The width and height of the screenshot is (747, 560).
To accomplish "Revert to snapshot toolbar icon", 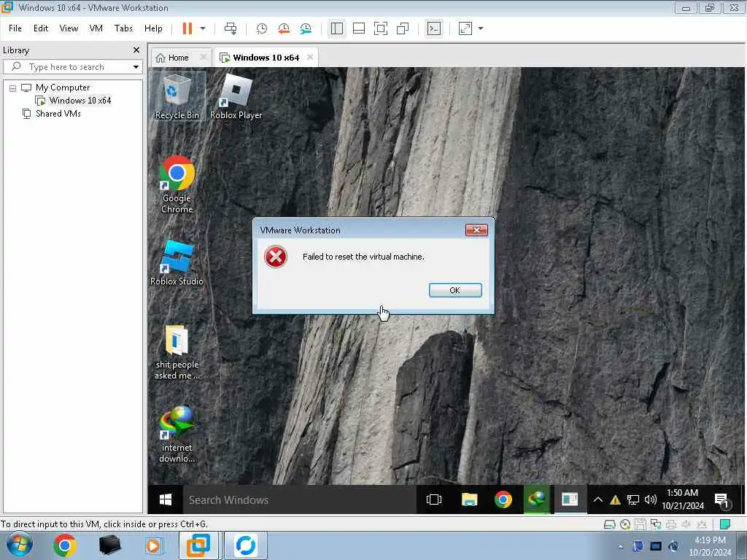I will [x=284, y=28].
